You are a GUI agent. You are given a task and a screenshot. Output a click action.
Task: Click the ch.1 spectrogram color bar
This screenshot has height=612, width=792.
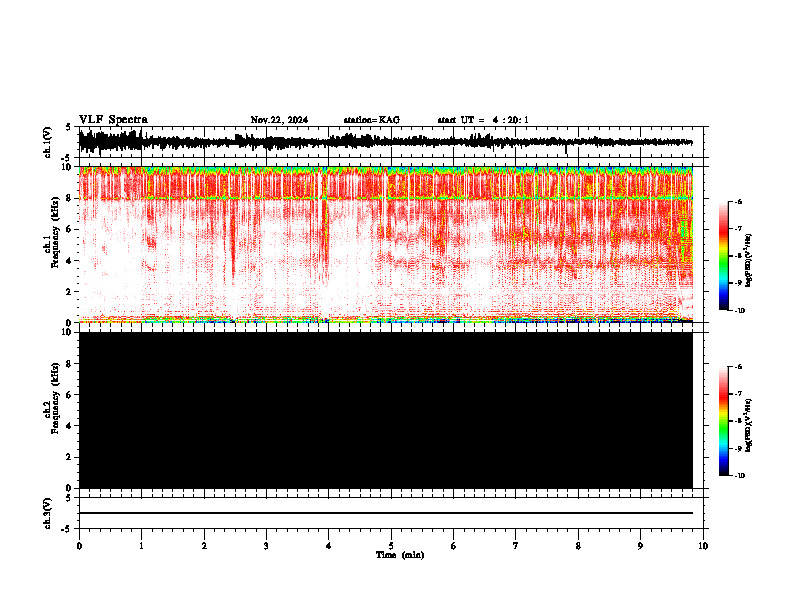[x=723, y=256]
